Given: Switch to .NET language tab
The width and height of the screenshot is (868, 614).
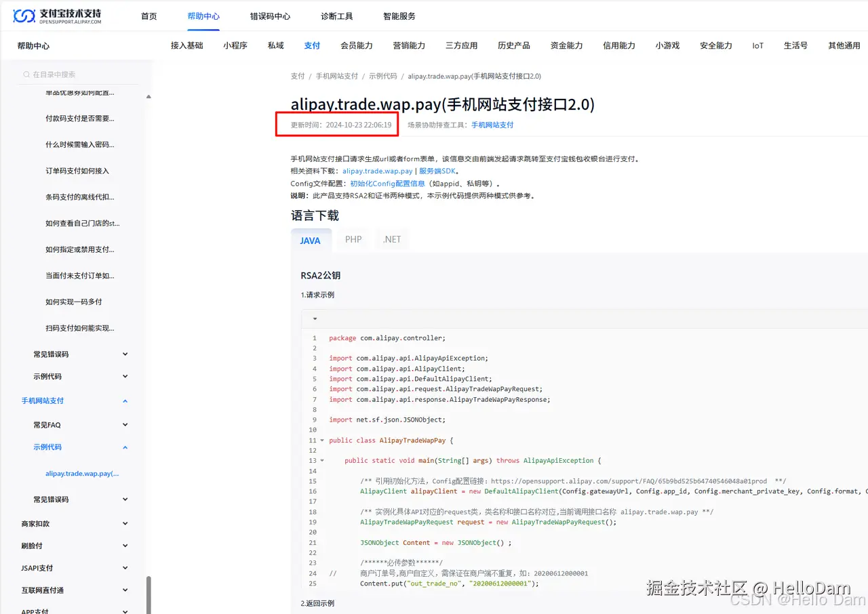Looking at the screenshot, I should click(392, 239).
